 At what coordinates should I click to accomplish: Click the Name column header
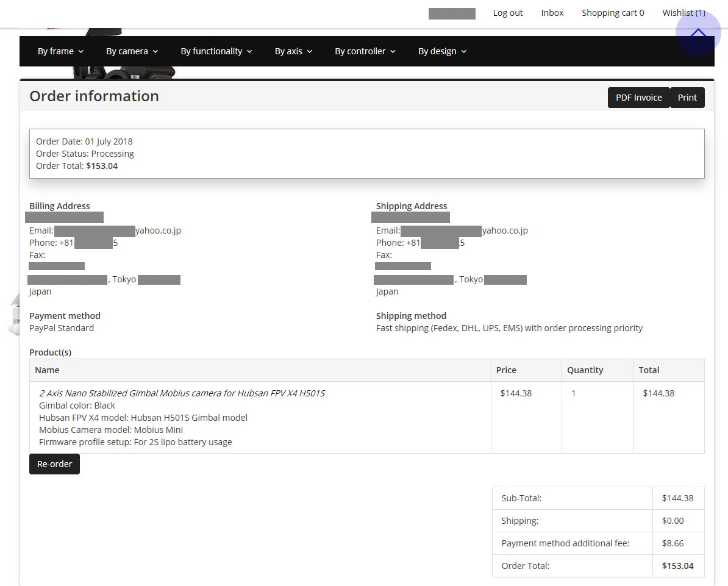click(47, 370)
